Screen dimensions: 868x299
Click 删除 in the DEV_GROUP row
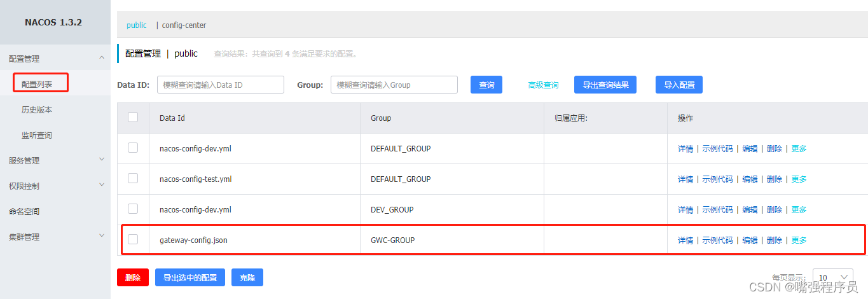[x=775, y=209]
